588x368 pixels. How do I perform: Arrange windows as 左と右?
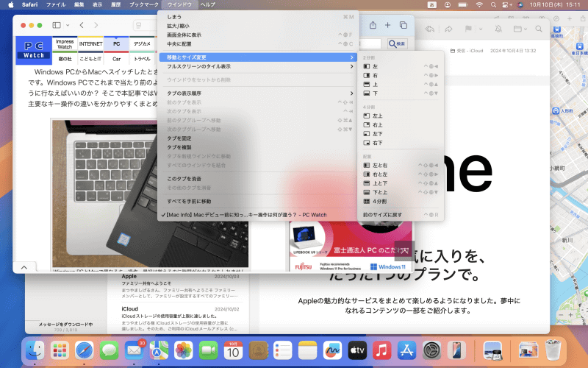401,165
